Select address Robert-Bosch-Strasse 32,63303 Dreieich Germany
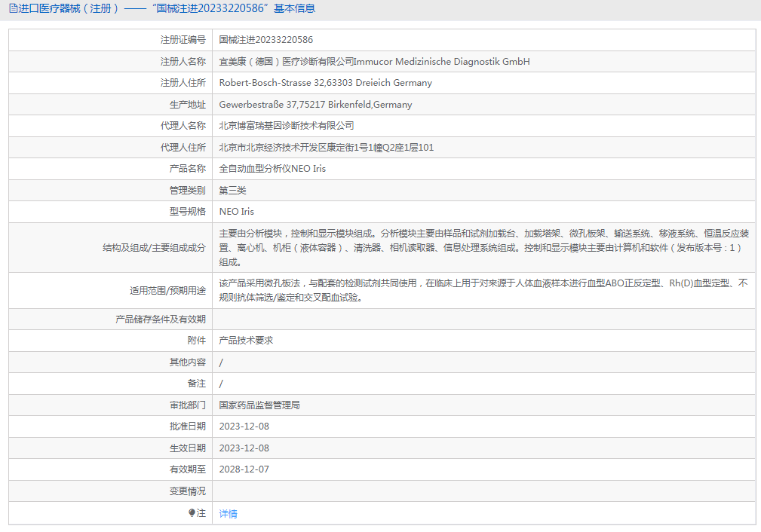The image size is (761, 532). point(325,83)
